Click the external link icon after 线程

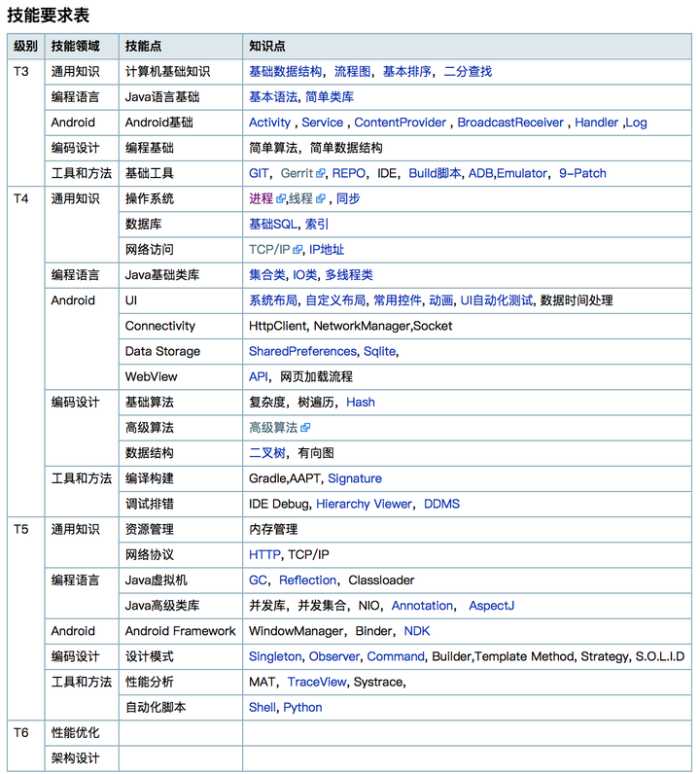coord(321,199)
